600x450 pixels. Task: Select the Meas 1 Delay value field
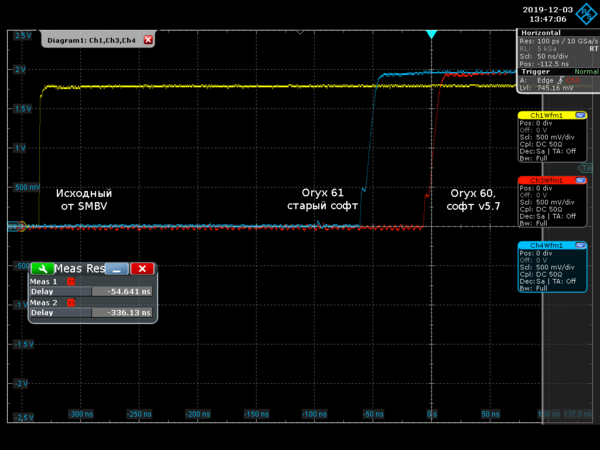click(x=122, y=291)
